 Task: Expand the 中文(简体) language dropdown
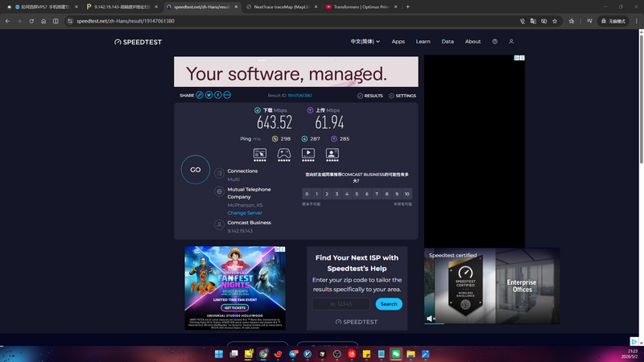click(x=365, y=42)
